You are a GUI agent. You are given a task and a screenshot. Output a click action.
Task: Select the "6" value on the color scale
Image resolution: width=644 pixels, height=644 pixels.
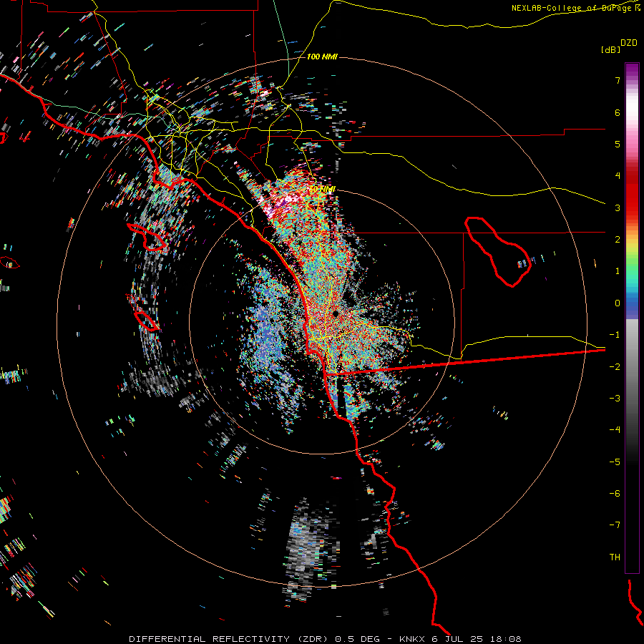(x=618, y=112)
